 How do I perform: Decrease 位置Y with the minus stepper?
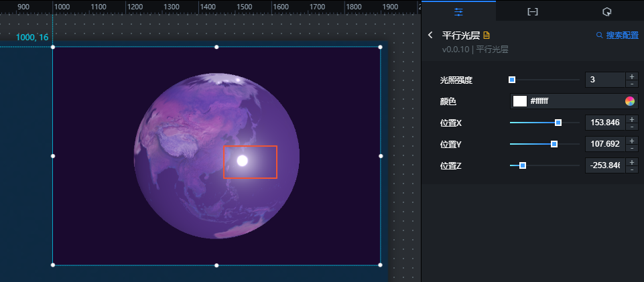(x=632, y=148)
